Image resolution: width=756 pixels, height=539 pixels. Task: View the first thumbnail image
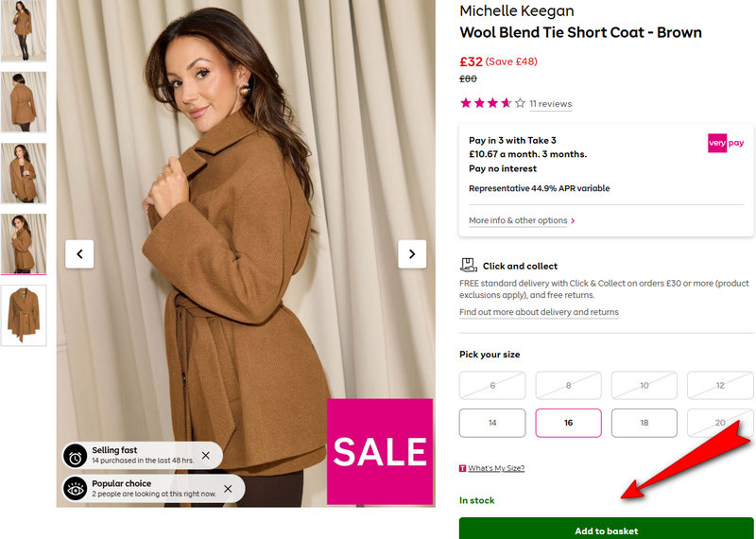(x=23, y=31)
